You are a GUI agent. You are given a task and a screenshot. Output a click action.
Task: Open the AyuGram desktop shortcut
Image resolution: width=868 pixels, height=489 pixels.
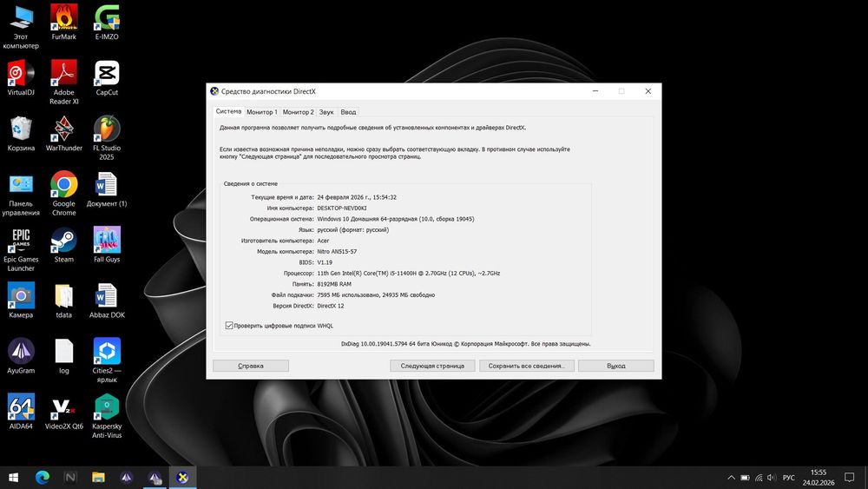click(x=21, y=357)
